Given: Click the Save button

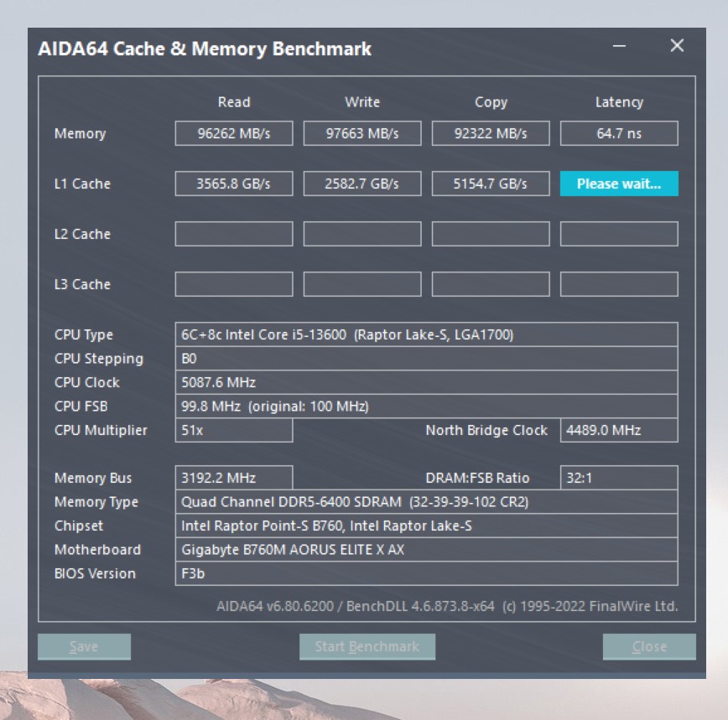Looking at the screenshot, I should click(84, 646).
